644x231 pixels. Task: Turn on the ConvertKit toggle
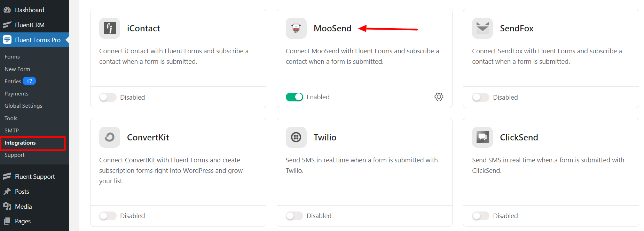pos(108,216)
